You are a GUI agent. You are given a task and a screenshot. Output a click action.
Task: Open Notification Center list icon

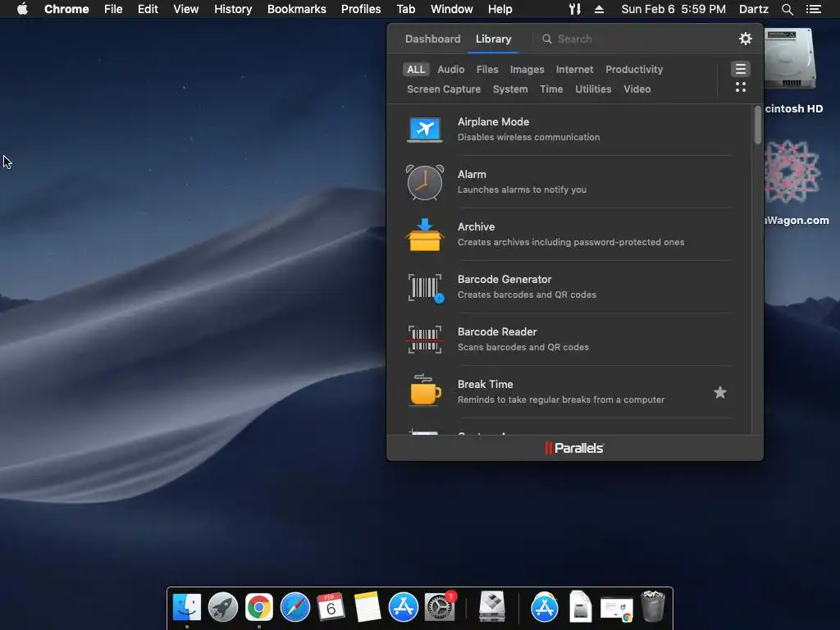(813, 9)
